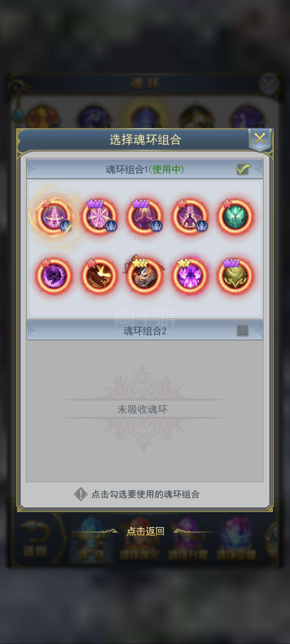Uncheck the 魂环组合1 checkbox
290x644 pixels.
[x=243, y=169]
